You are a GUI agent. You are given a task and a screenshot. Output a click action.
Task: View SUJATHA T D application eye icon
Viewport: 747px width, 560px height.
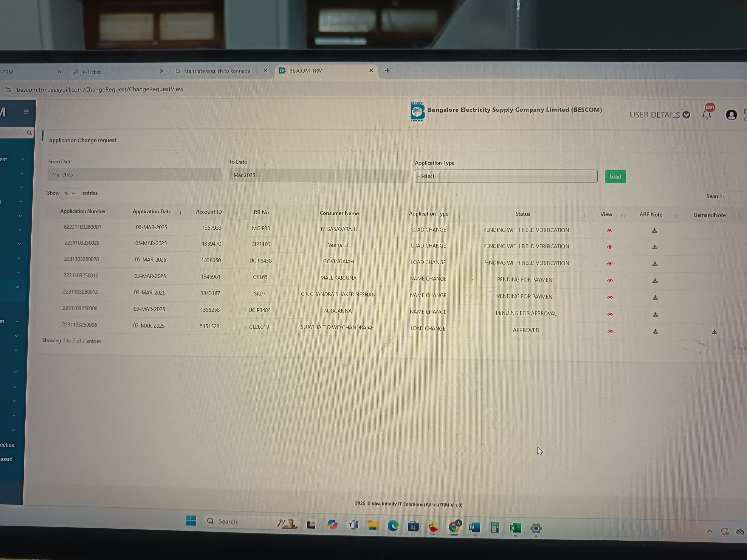point(610,331)
